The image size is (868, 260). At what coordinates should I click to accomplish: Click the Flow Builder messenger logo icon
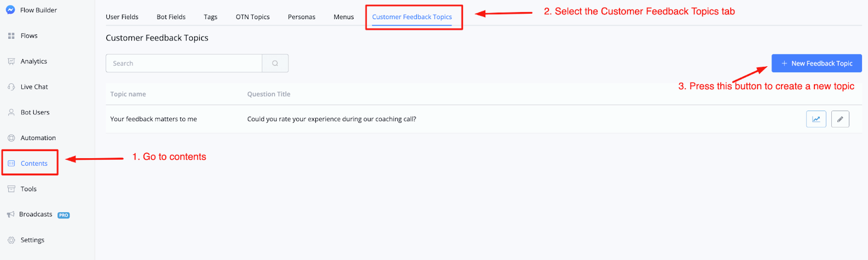[x=10, y=10]
